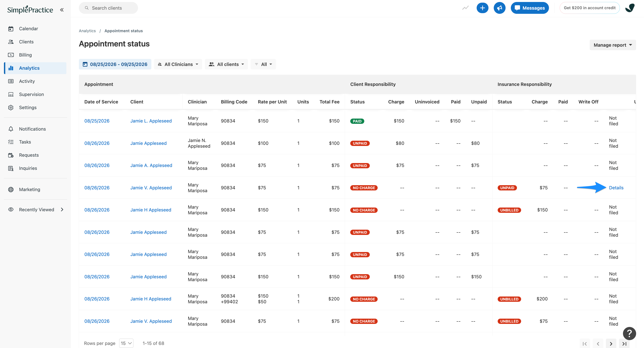
Task: Open 08/25/2026 date of service link
Action: [97, 121]
